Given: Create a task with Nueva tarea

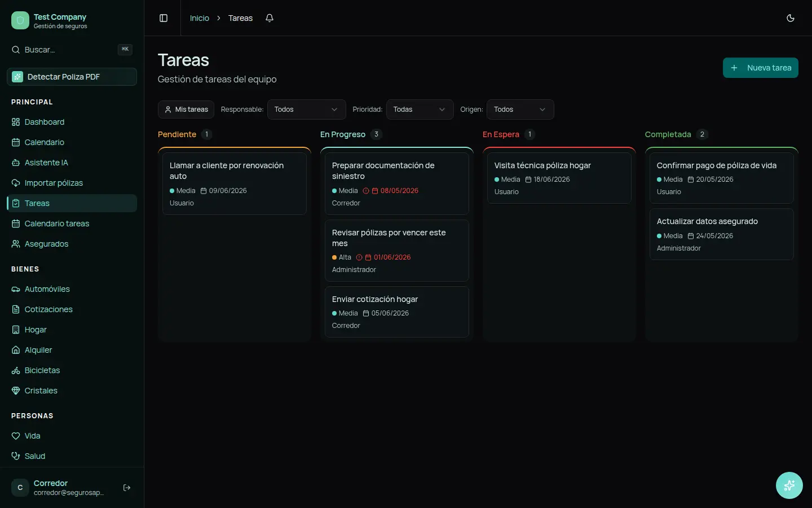Looking at the screenshot, I should pyautogui.click(x=761, y=68).
